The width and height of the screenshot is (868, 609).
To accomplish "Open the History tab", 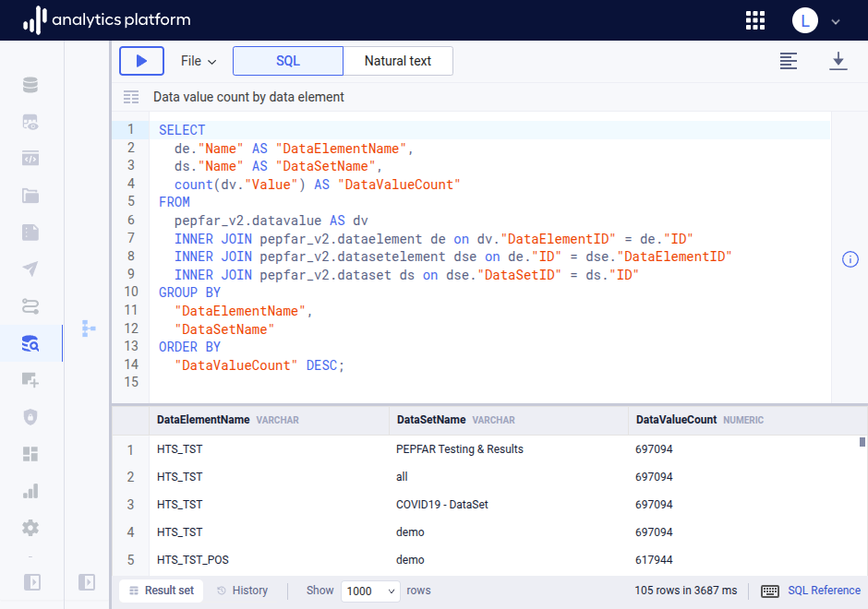I will [243, 591].
